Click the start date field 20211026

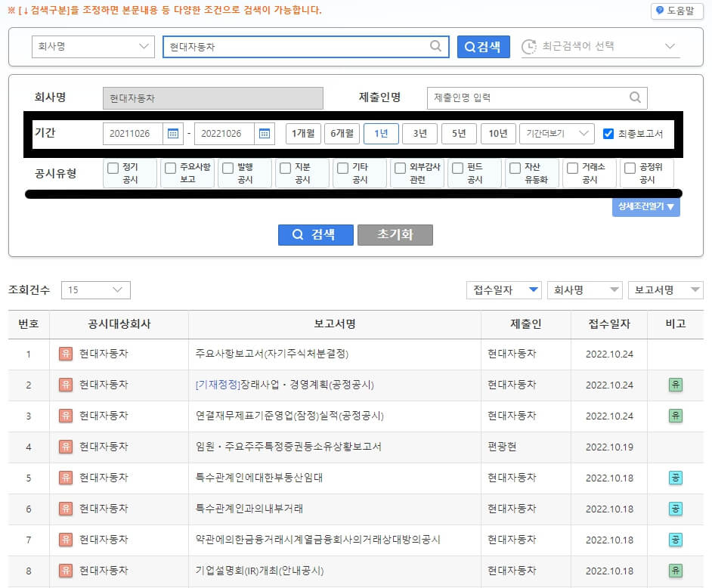(132, 134)
